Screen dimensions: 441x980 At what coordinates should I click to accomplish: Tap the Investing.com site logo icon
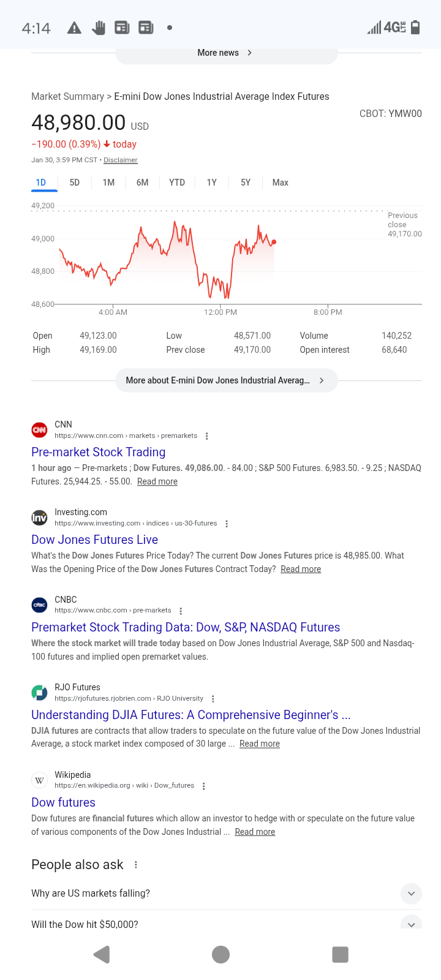(x=39, y=518)
